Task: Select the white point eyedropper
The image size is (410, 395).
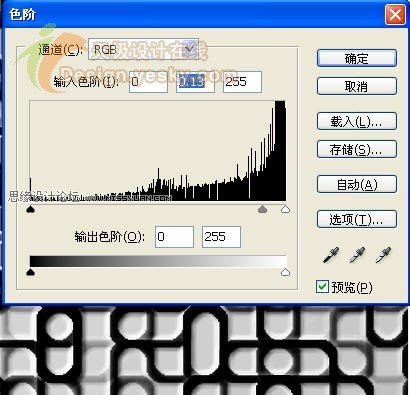Action: coord(383,255)
